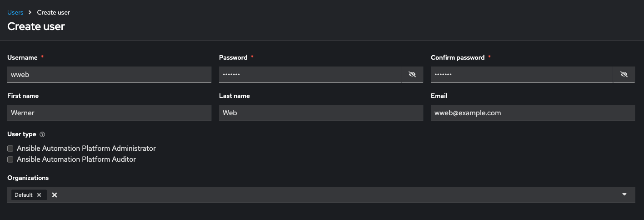Remove the Default organization chip

pos(39,195)
